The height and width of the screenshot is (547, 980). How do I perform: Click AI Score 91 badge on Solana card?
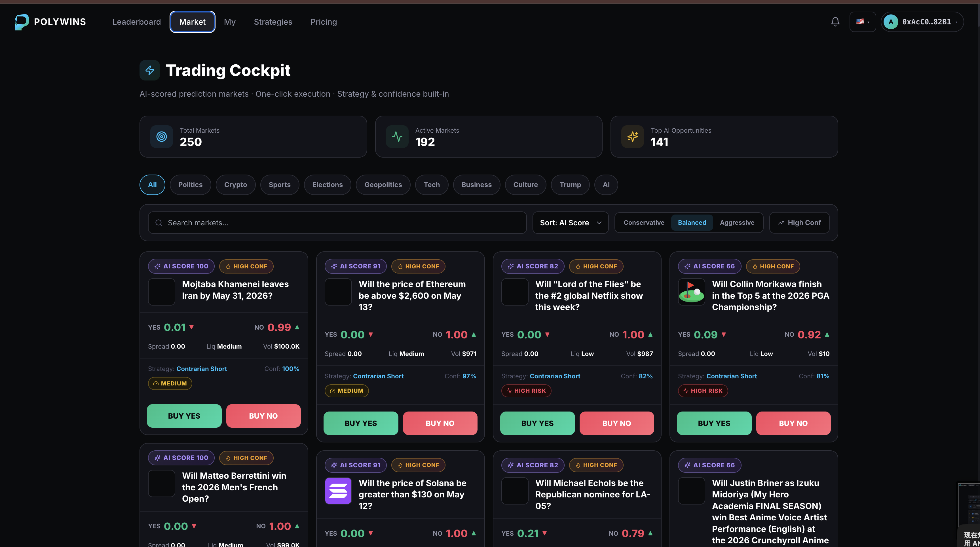356,465
